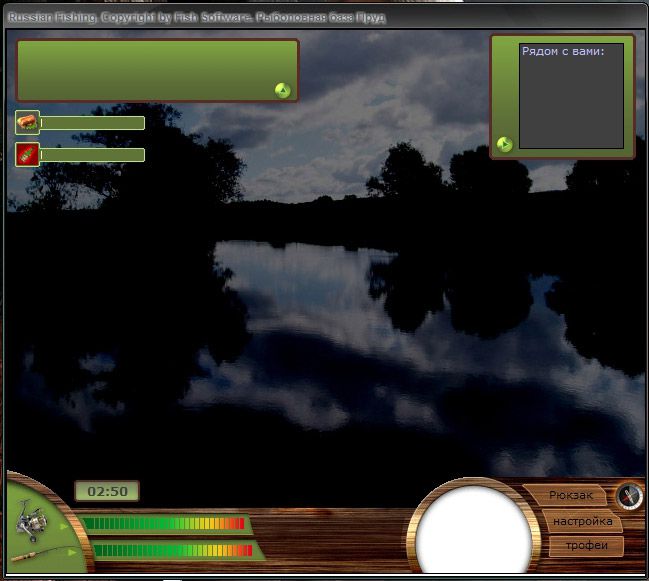The width and height of the screenshot is (649, 581).
Task: Click the 'Рядом с вами' player list
Action: [x=571, y=96]
